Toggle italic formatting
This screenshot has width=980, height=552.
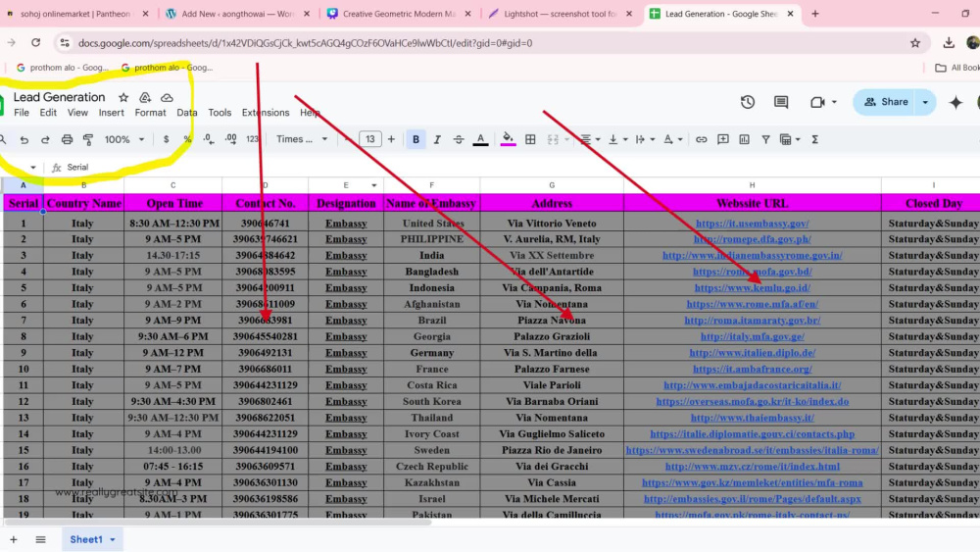437,139
